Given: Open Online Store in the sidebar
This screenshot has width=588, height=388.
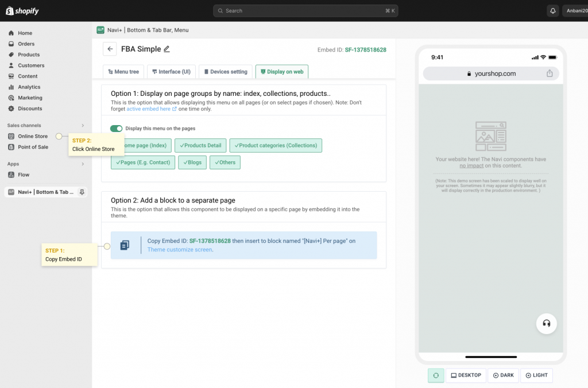Looking at the screenshot, I should pos(33,136).
